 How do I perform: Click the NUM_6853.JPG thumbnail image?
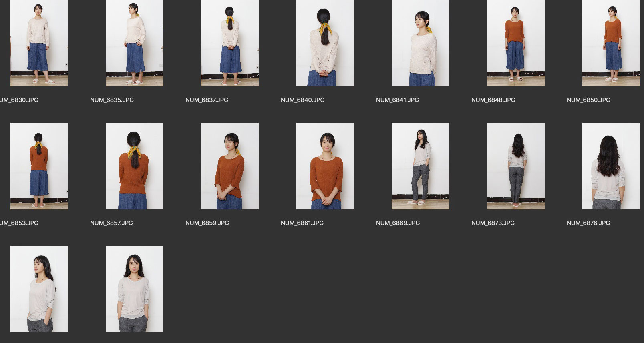(39, 166)
